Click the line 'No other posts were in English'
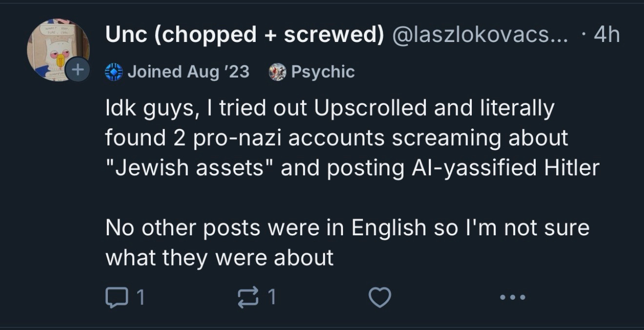This screenshot has height=330, width=644. [x=347, y=228]
